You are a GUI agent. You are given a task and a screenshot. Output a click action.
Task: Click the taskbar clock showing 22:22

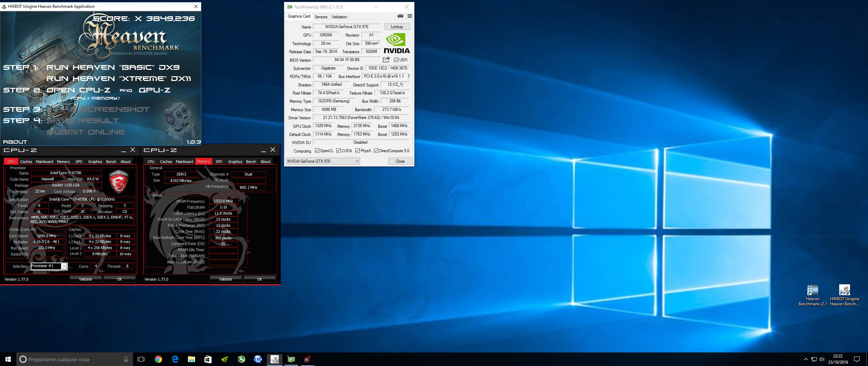click(x=837, y=359)
